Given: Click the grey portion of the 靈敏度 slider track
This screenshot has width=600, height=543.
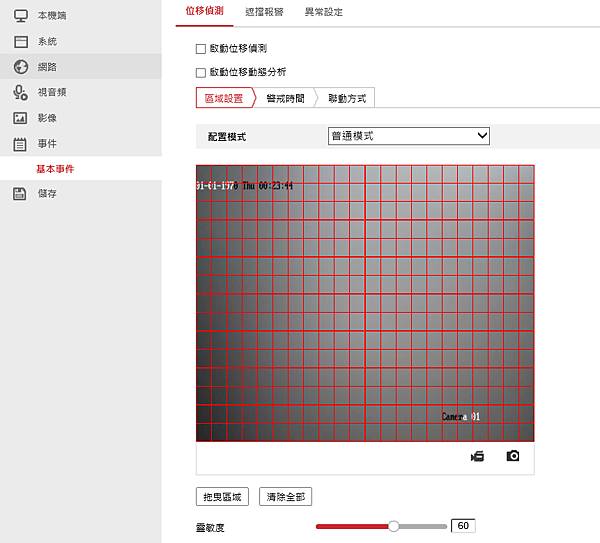Looking at the screenshot, I should point(423,527).
